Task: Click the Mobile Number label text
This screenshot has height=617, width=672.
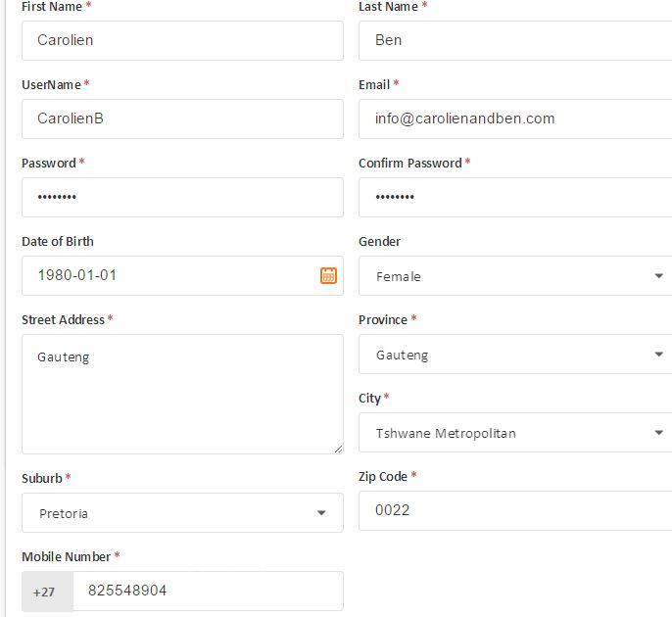Action: pyautogui.click(x=67, y=556)
